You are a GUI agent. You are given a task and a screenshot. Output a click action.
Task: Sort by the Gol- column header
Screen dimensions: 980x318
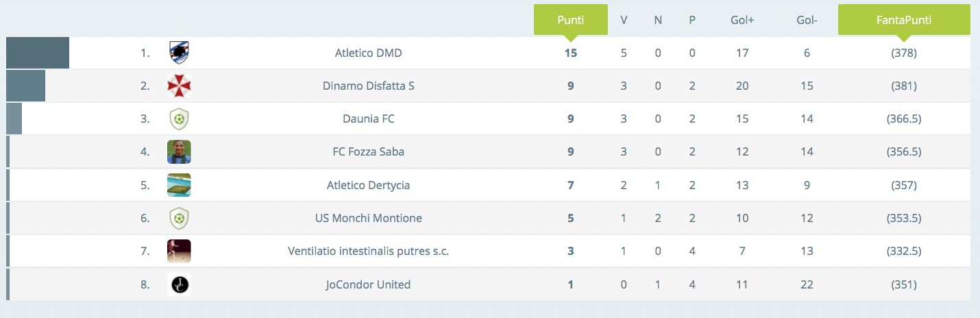coord(807,20)
